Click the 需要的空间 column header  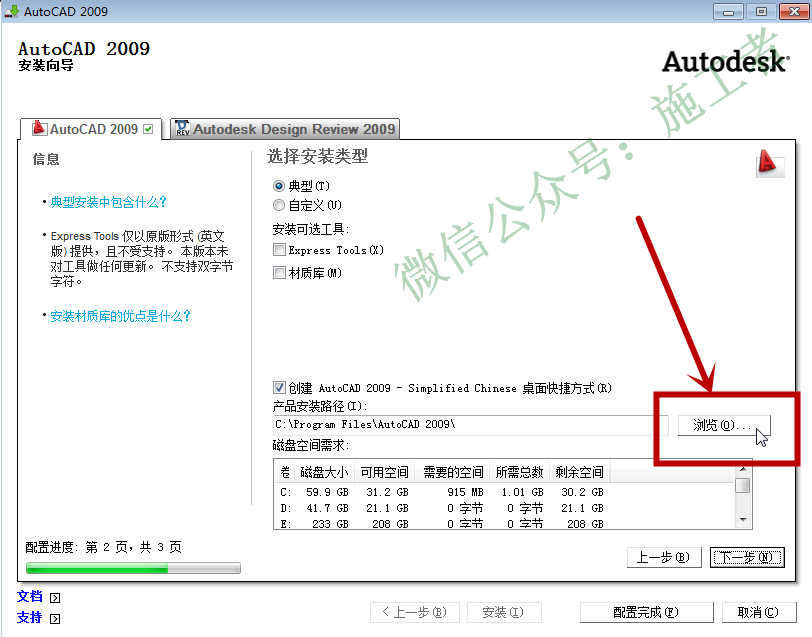(x=453, y=472)
